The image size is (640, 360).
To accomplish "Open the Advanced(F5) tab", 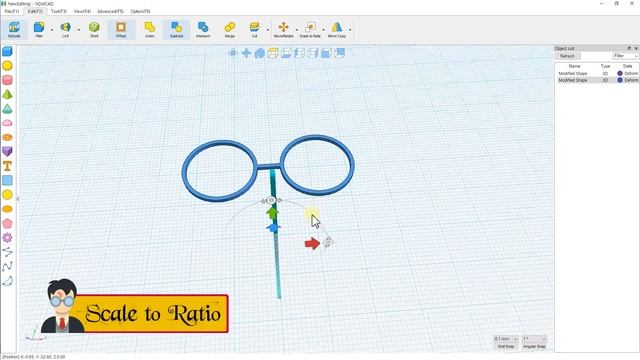I will point(110,11).
